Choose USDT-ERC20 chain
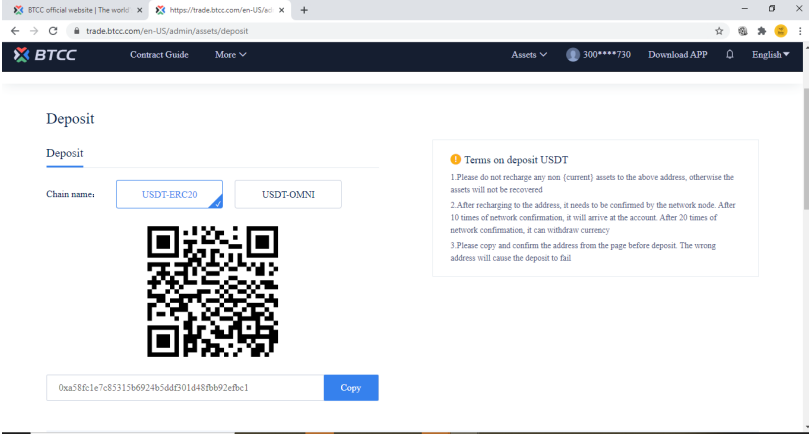The height and width of the screenshot is (434, 809). point(169,195)
